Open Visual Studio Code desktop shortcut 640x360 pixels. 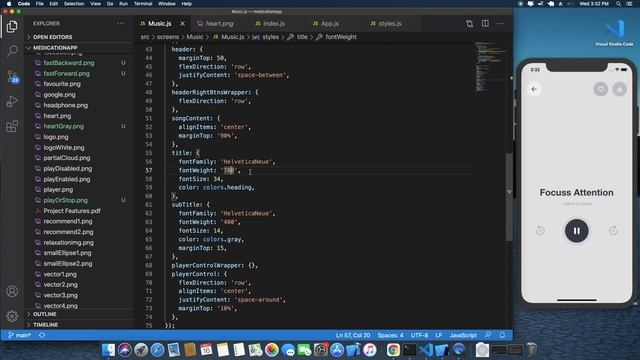(614, 33)
